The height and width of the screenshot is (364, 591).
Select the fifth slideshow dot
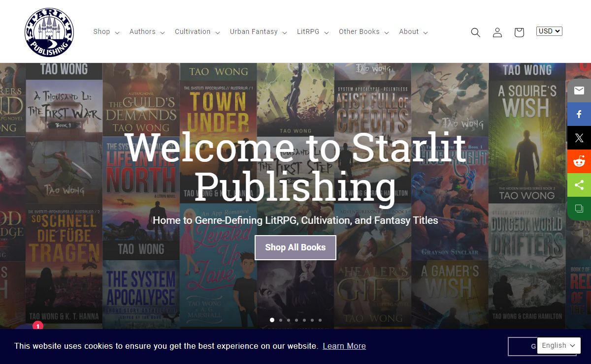point(304,320)
